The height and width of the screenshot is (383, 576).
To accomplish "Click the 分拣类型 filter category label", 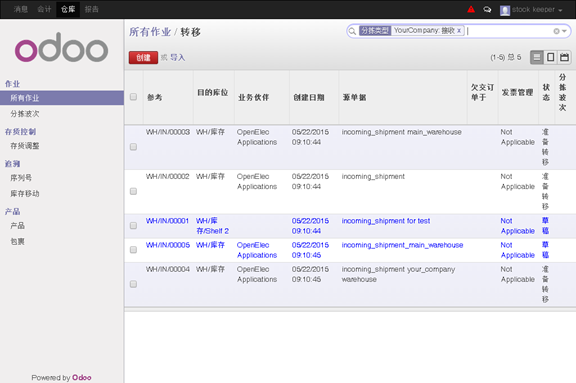I will click(x=375, y=30).
